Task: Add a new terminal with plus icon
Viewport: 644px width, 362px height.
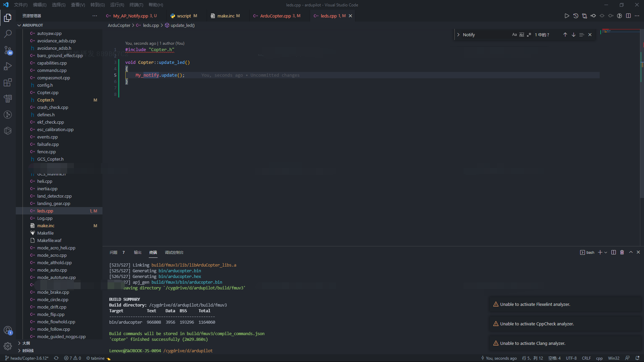Action: [x=600, y=252]
